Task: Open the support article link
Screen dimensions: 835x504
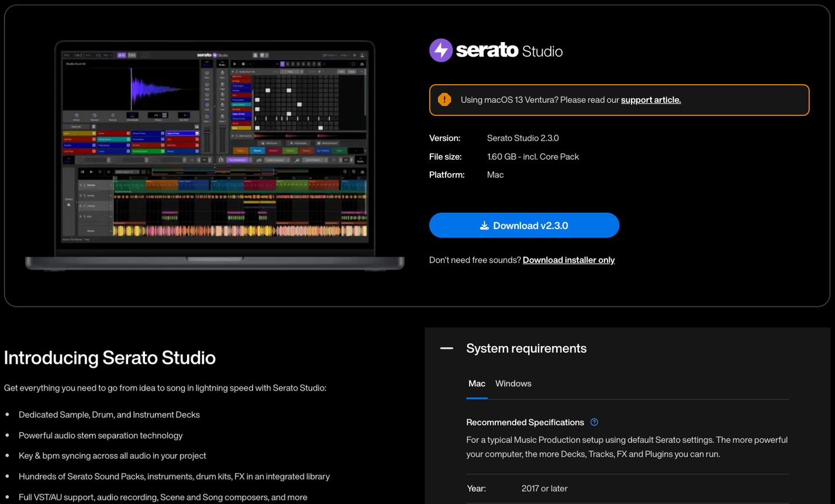Action: click(x=651, y=99)
